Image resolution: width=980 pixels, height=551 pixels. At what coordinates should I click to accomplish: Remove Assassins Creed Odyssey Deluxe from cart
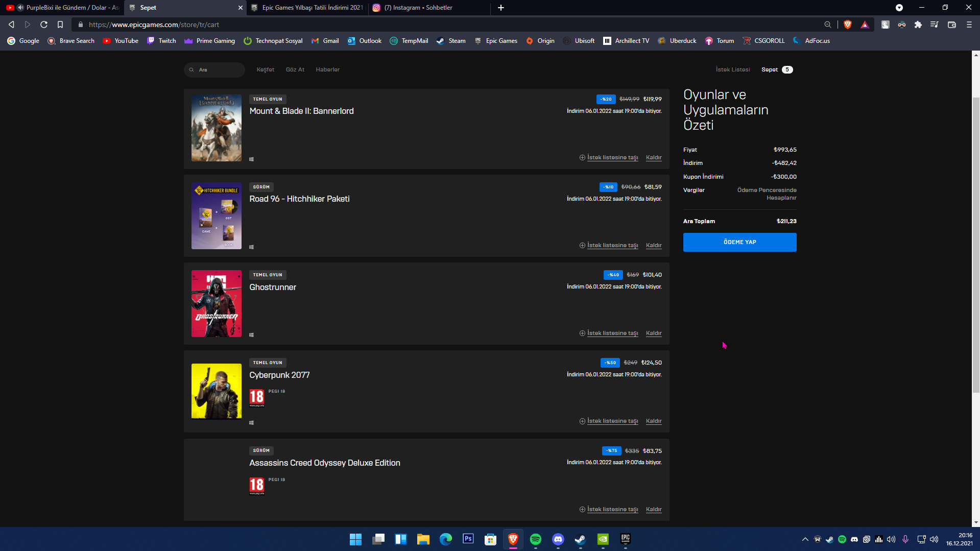[654, 510]
